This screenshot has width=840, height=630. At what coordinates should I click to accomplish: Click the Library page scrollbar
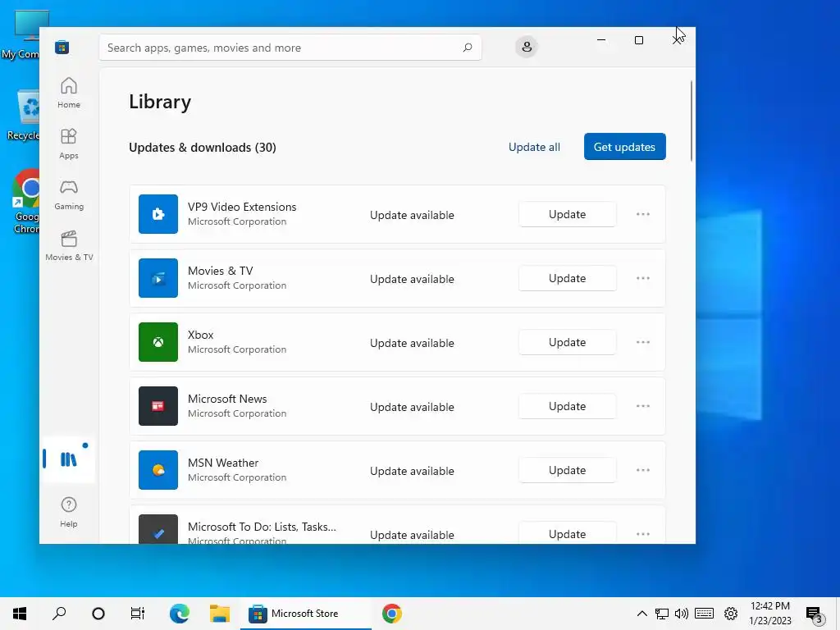point(692,121)
